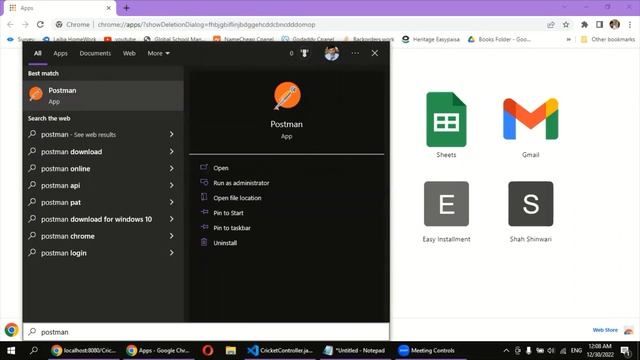Expand postman chrome suggestion arrow
The width and height of the screenshot is (640, 360).
point(171,236)
